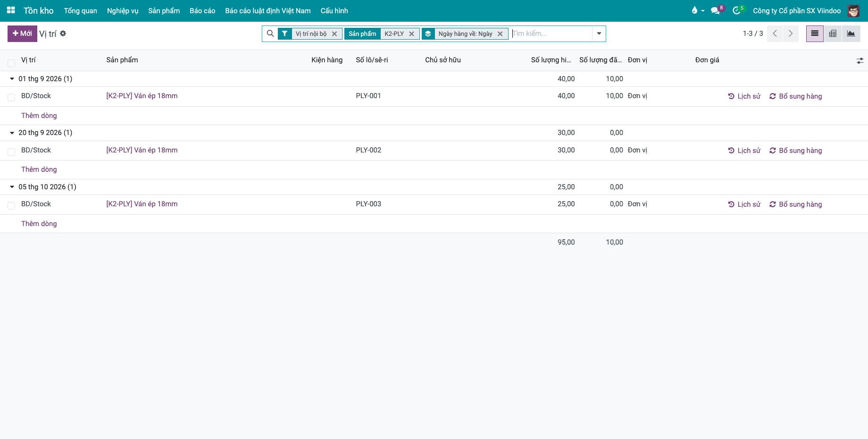The height and width of the screenshot is (439, 868).
Task: Open the user avatar menu
Action: (x=853, y=10)
